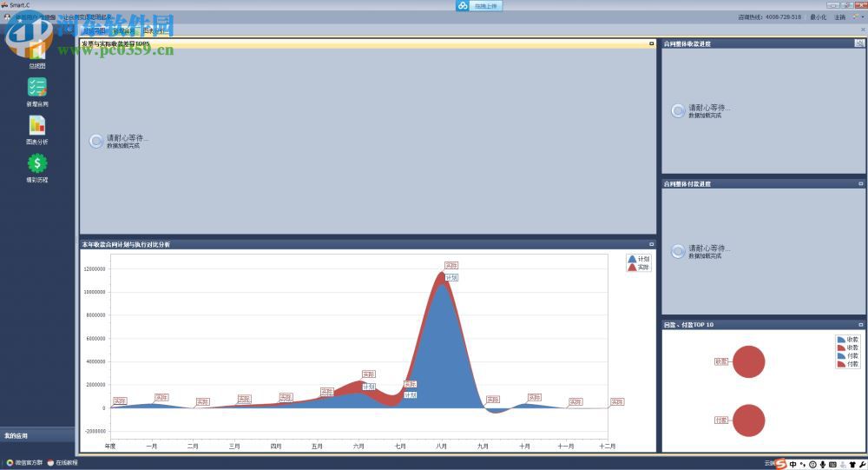The height and width of the screenshot is (470, 868).
Task: Click the upper red 收款 pie circle
Action: point(748,362)
